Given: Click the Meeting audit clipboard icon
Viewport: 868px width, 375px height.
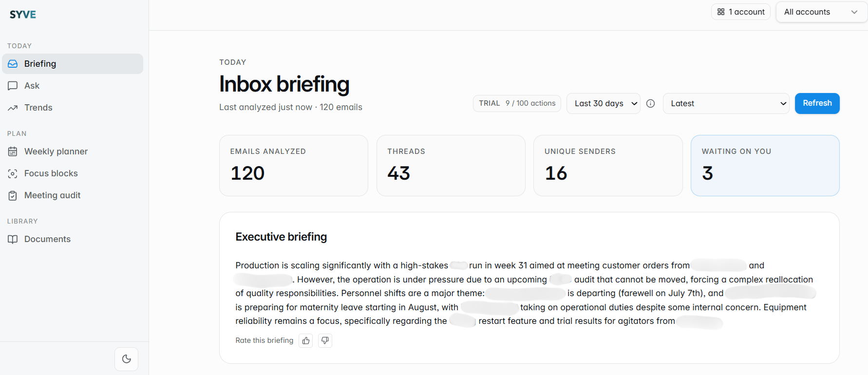Looking at the screenshot, I should pyautogui.click(x=13, y=195).
